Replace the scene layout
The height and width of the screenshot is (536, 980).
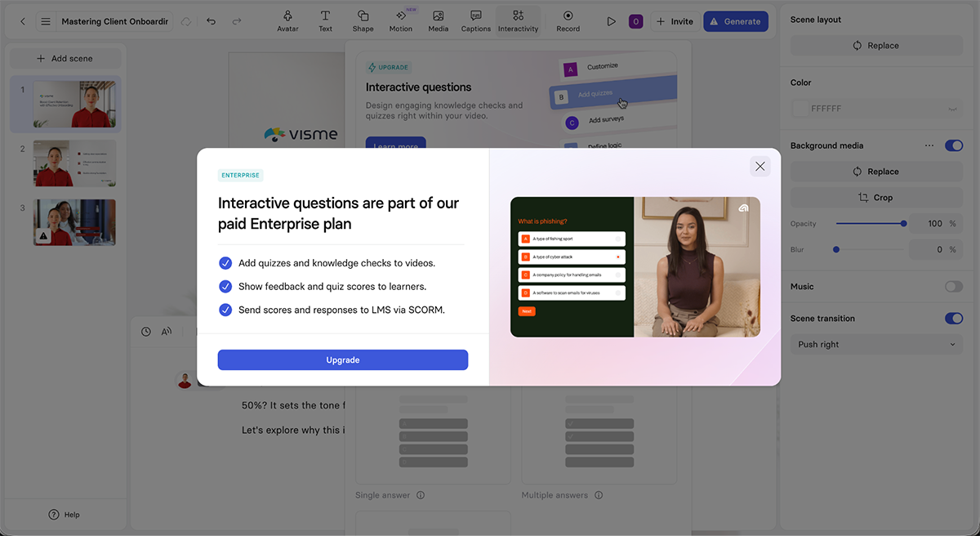tap(876, 46)
